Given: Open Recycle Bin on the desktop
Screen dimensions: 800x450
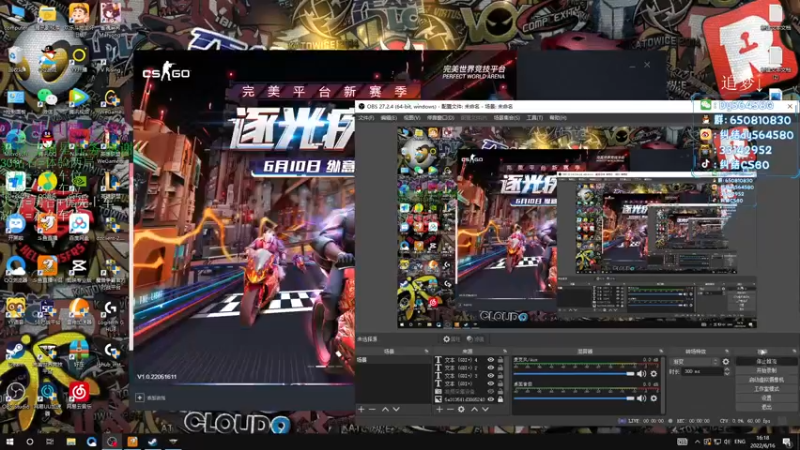Looking at the screenshot, I should [15, 57].
